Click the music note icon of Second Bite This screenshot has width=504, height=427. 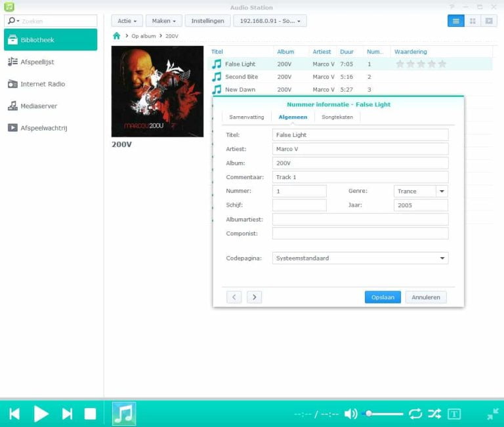tap(217, 77)
